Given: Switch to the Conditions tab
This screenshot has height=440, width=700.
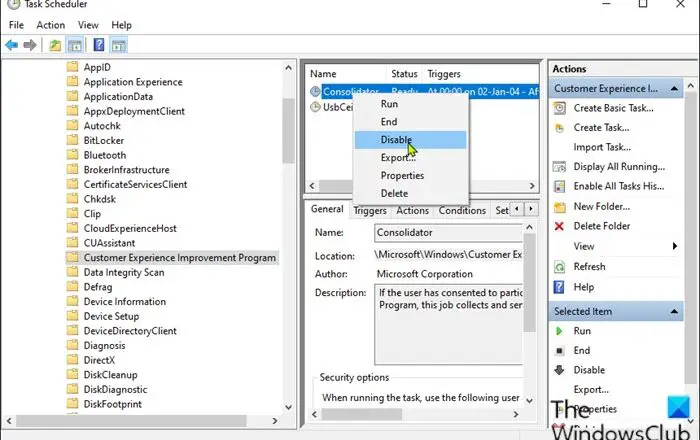Looking at the screenshot, I should tap(462, 211).
